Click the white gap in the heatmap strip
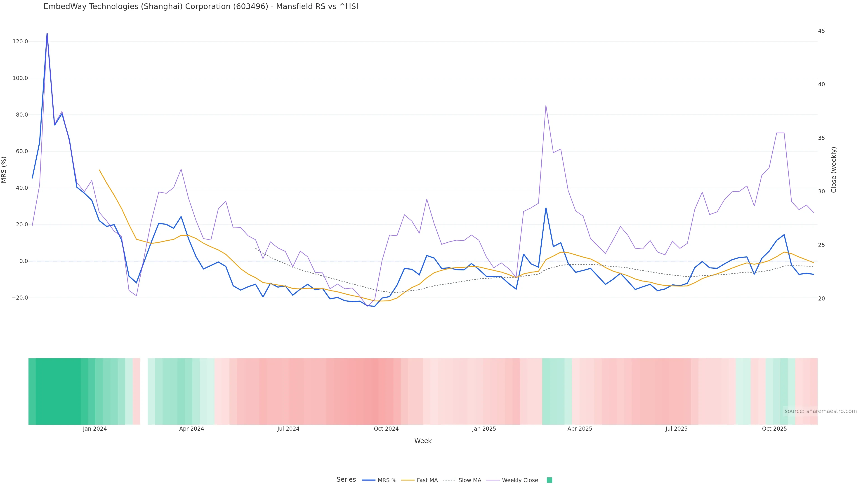Screen dimensions: 868x488 pos(144,391)
